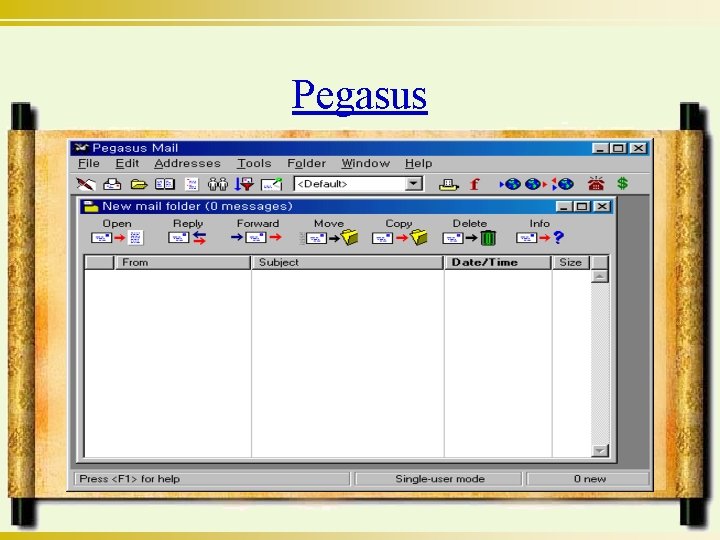Sort messages by Subject column header
Viewport: 720px width, 540px height.
pyautogui.click(x=348, y=262)
